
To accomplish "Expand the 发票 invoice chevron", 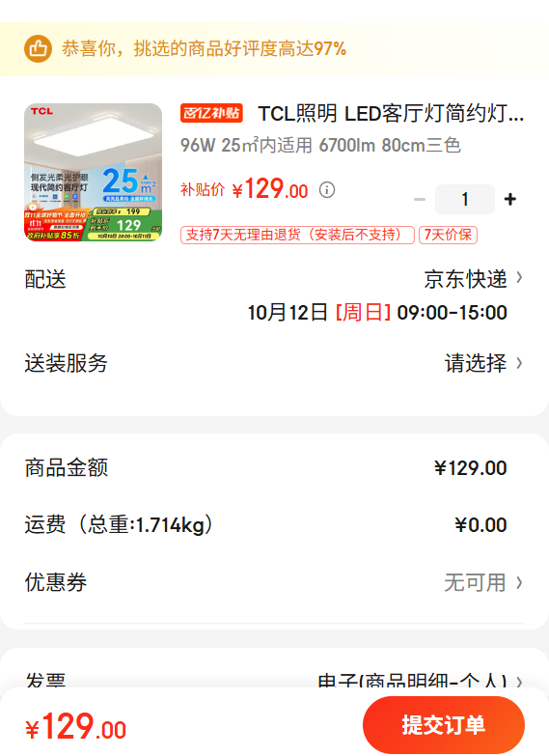I will click(520, 682).
